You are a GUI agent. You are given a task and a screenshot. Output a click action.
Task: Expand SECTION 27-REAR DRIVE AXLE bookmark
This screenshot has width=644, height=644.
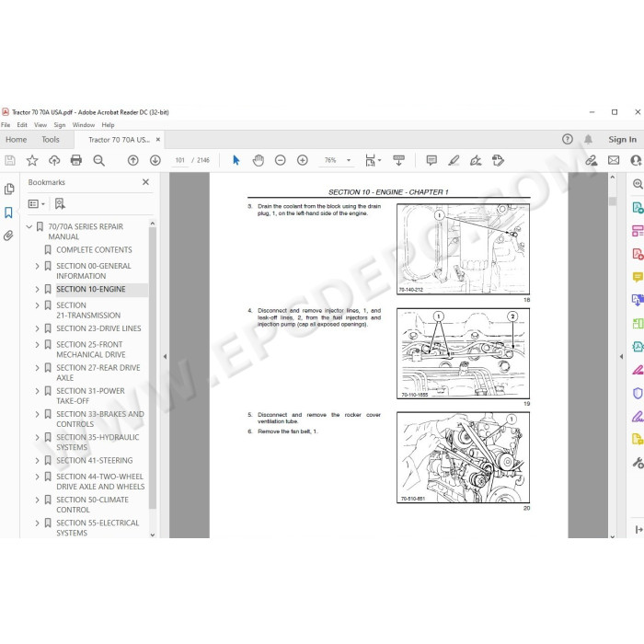coord(37,368)
